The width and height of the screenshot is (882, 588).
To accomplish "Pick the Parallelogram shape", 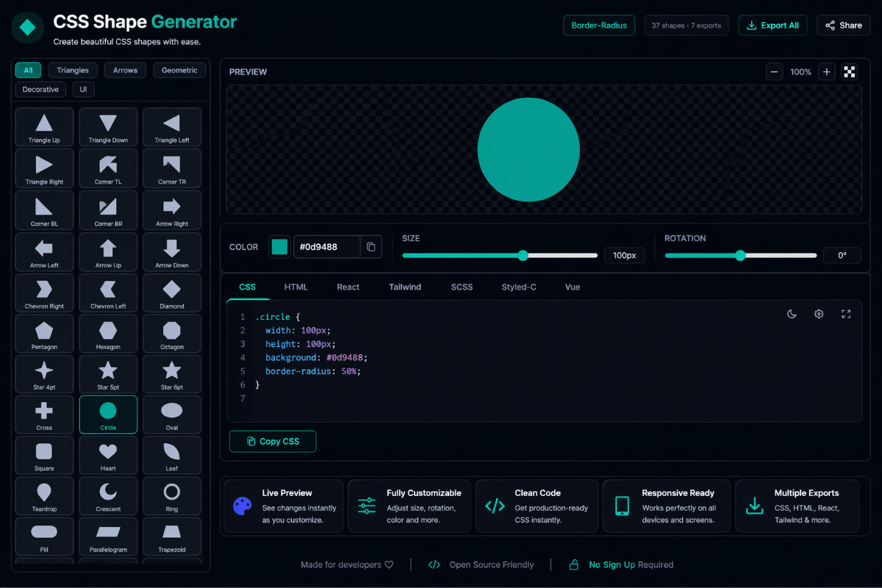I will [x=108, y=537].
